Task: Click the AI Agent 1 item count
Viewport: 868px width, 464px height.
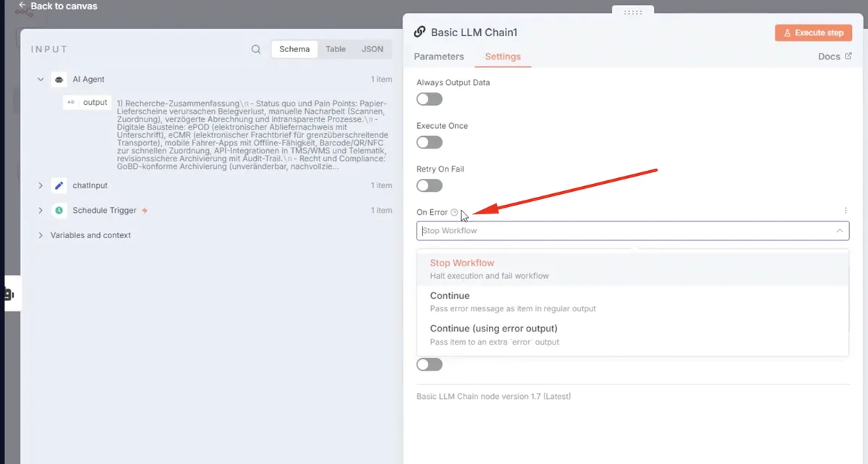Action: pos(381,80)
